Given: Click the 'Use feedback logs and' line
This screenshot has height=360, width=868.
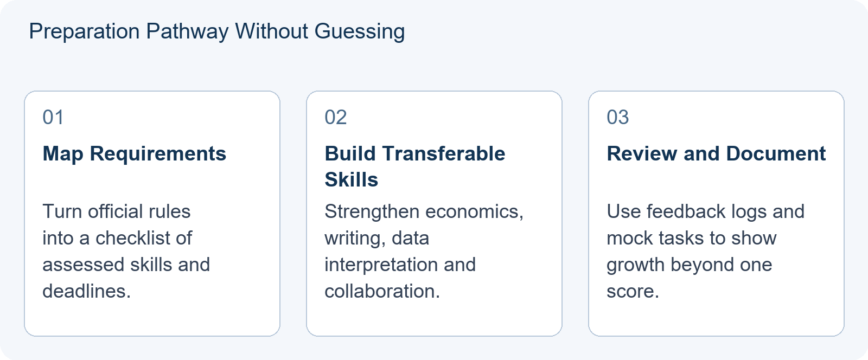Looking at the screenshot, I should point(706,211).
